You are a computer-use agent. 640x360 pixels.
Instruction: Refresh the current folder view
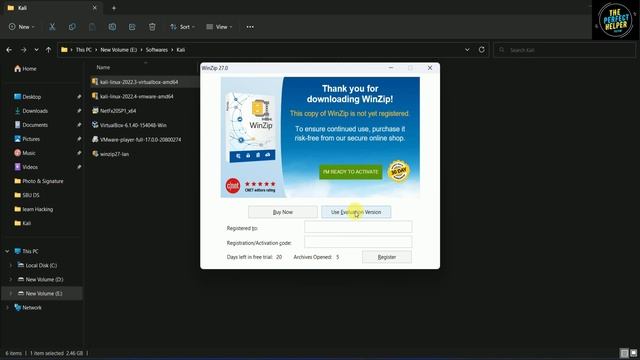(482, 50)
